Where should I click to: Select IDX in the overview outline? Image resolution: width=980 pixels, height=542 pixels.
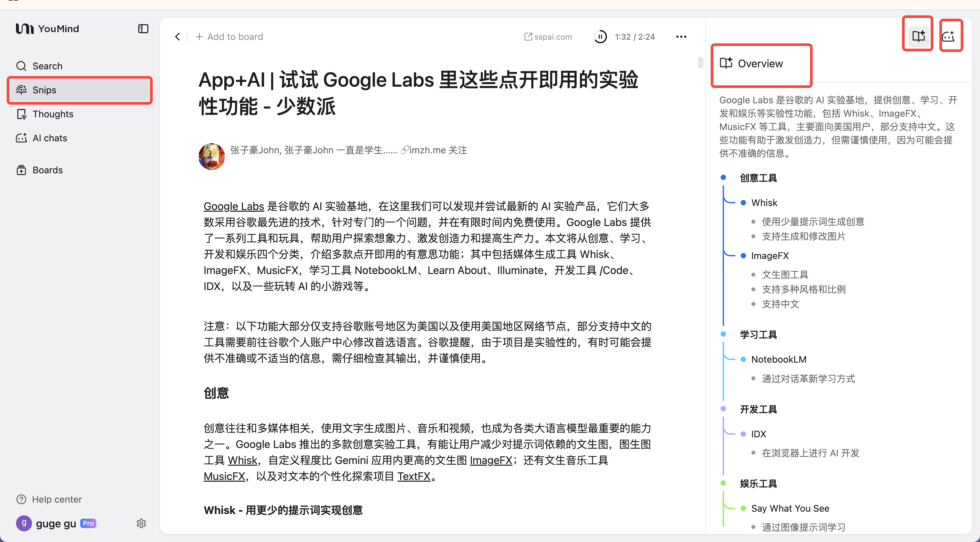pyautogui.click(x=758, y=434)
